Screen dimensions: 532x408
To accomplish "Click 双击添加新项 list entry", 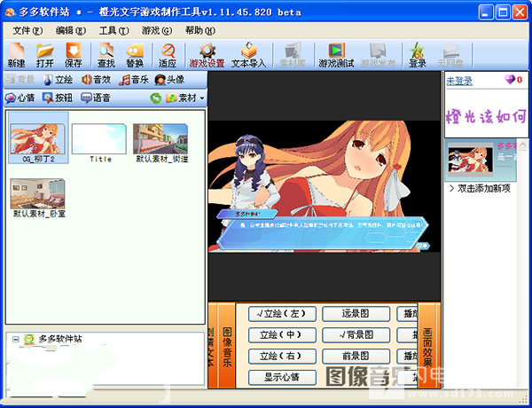I will coord(484,188).
